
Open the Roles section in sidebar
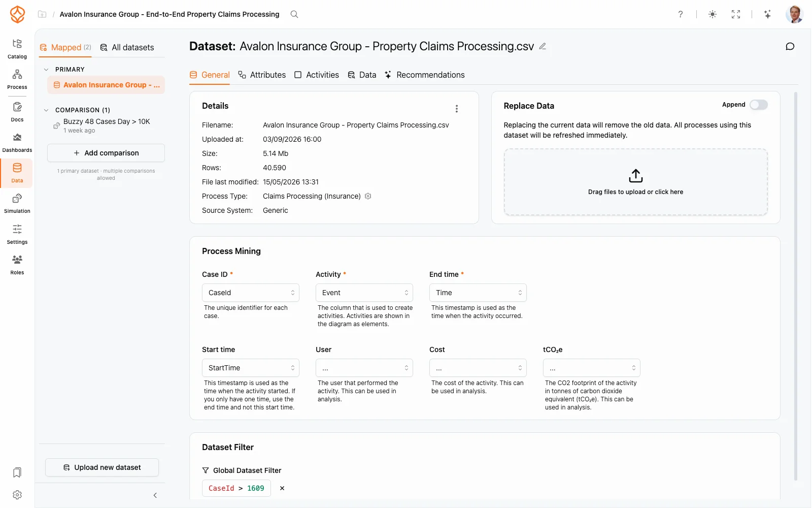[17, 265]
